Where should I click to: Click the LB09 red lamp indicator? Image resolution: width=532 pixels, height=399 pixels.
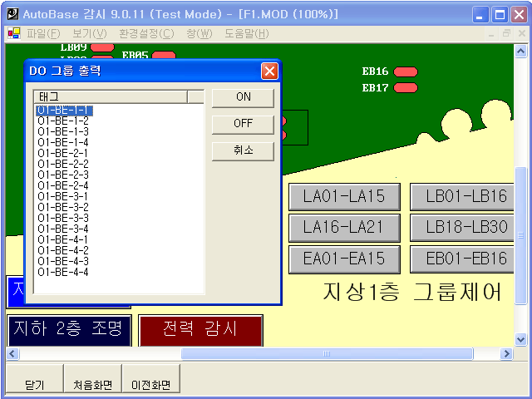coord(102,47)
